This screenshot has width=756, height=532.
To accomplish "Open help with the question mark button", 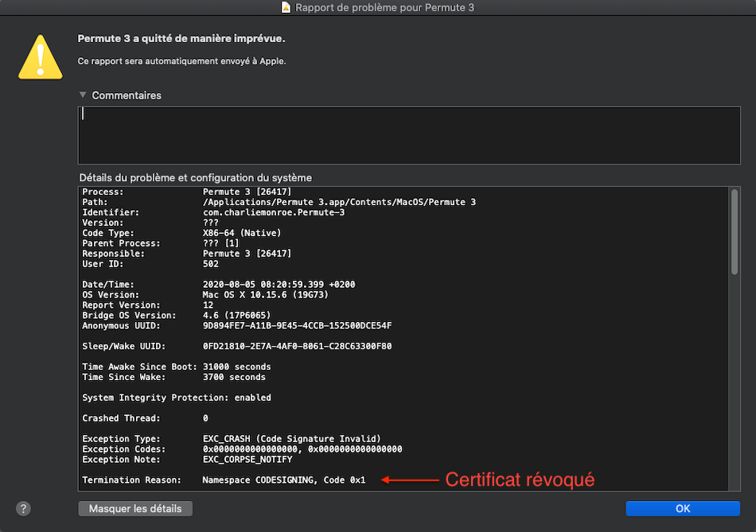I will 23,508.
